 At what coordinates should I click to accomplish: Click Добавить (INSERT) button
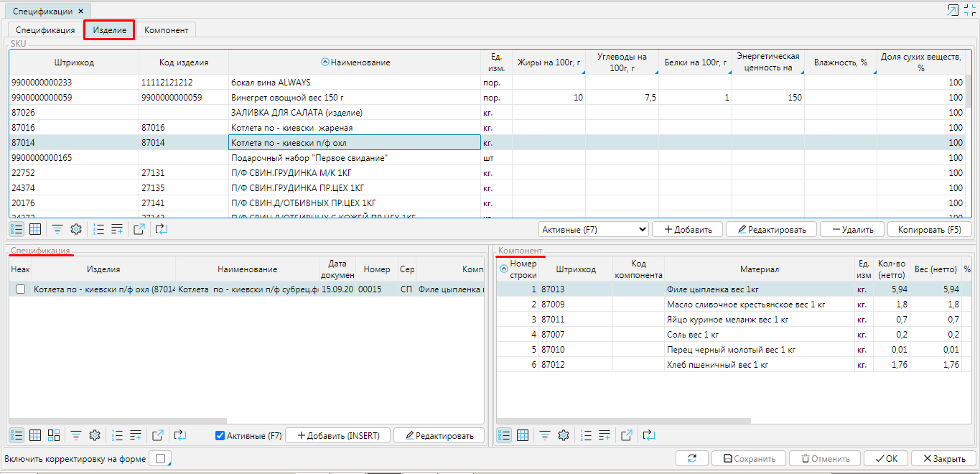click(337, 435)
